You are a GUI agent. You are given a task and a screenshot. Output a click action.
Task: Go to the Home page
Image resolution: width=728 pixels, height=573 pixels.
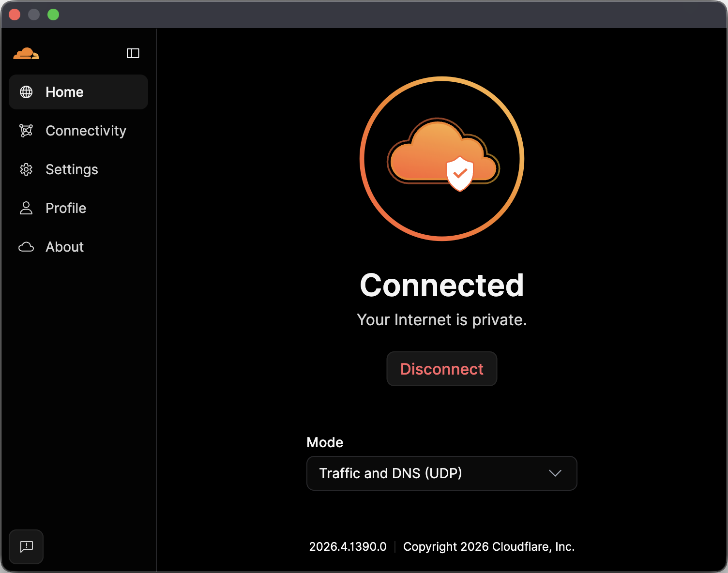[78, 92]
